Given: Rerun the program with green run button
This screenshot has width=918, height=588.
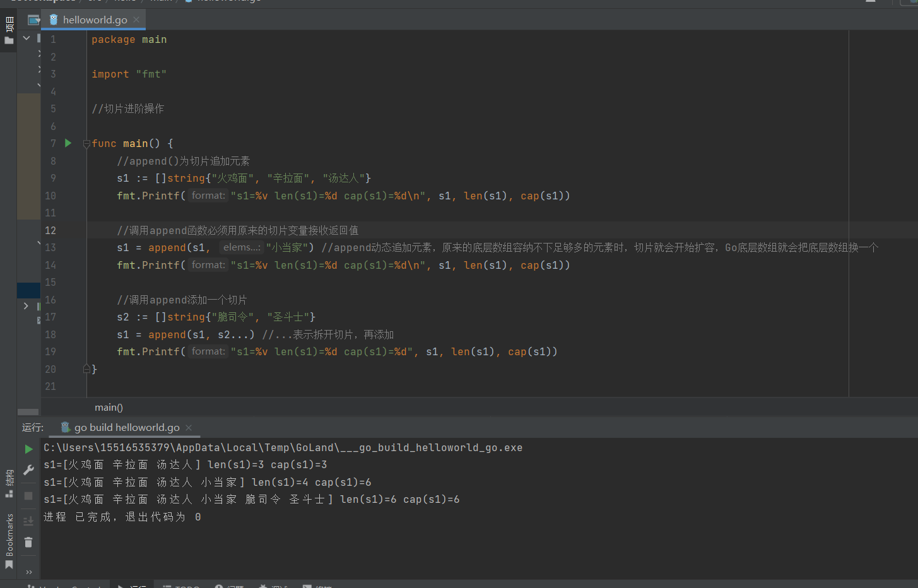Looking at the screenshot, I should (28, 449).
